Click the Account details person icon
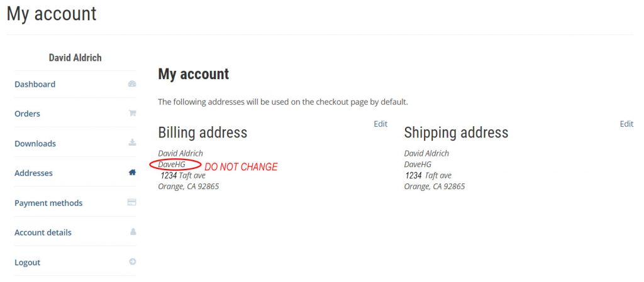The image size is (644, 282). click(x=133, y=232)
